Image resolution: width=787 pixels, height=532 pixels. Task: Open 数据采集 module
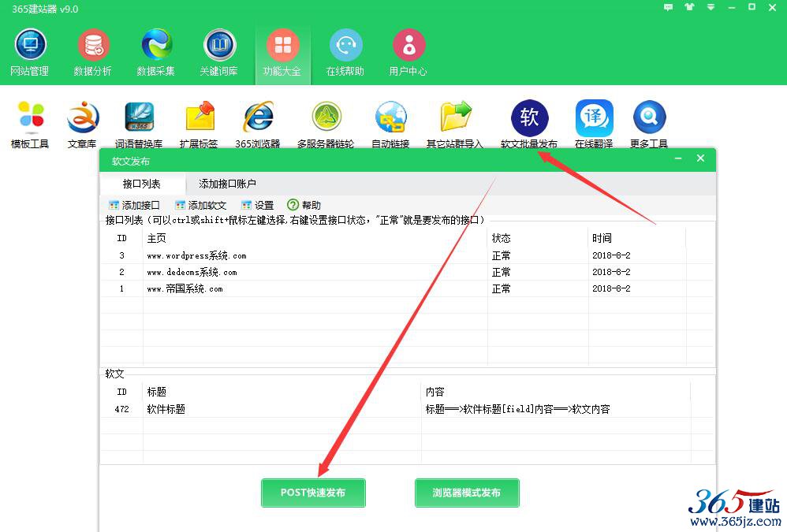click(x=155, y=54)
